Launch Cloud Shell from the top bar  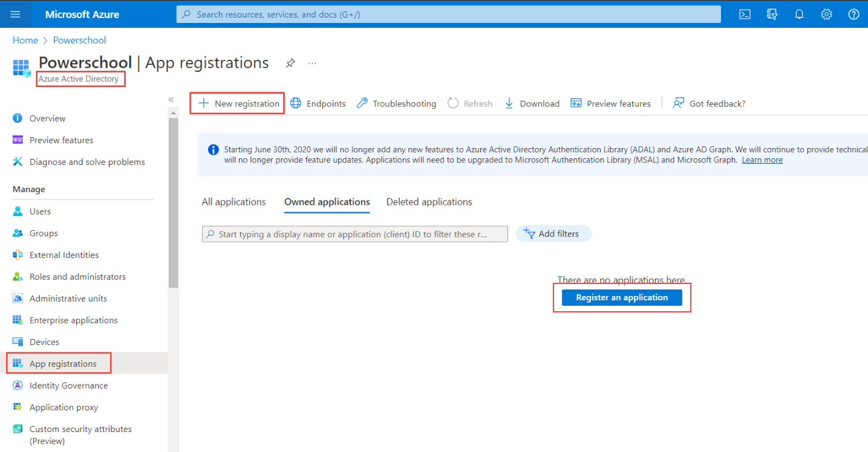point(745,15)
